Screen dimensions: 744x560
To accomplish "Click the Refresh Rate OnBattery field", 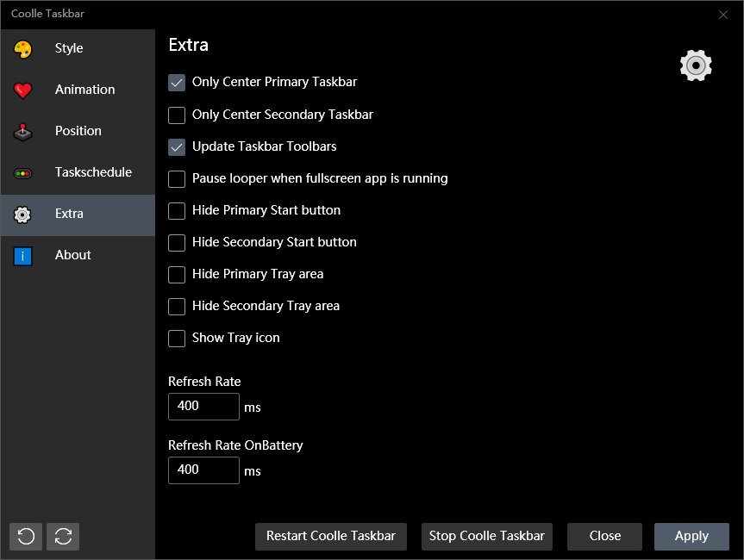I will pos(203,470).
